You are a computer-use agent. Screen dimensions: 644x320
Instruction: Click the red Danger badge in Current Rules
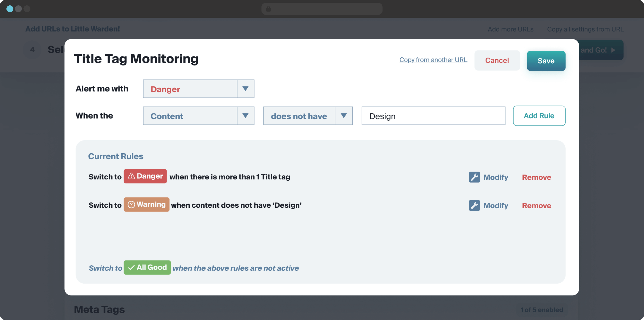(145, 176)
